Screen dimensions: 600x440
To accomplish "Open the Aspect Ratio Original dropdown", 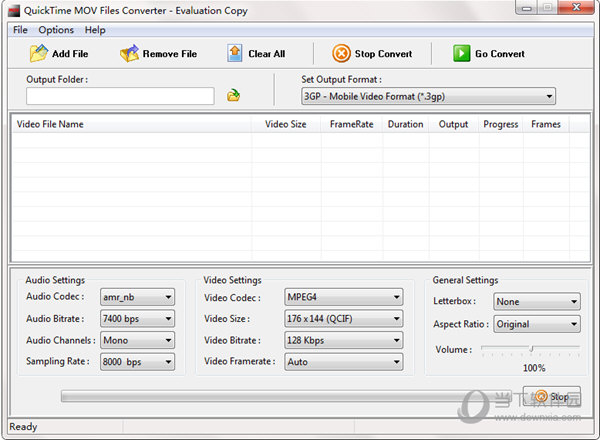I will pos(537,324).
